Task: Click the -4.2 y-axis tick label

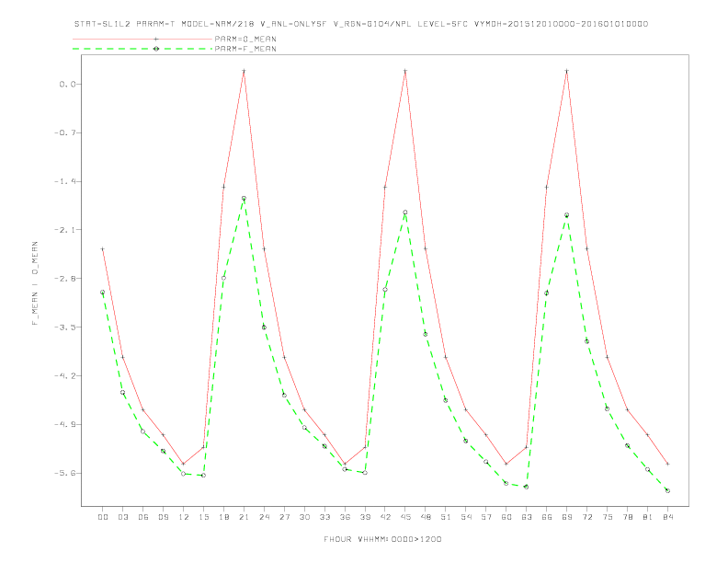Action: pyautogui.click(x=65, y=376)
